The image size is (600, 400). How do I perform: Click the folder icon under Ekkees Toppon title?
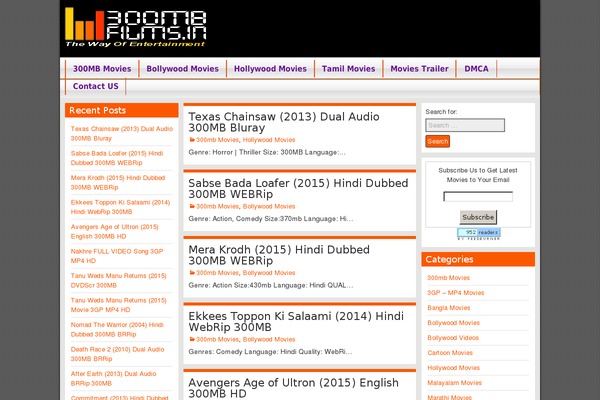pyautogui.click(x=192, y=340)
